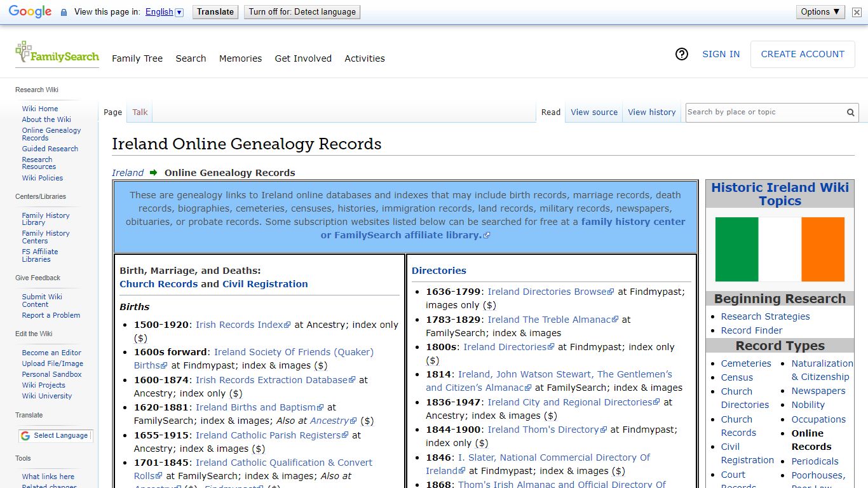Switch to the Talk tab
The width and height of the screenshot is (868, 488).
click(140, 112)
